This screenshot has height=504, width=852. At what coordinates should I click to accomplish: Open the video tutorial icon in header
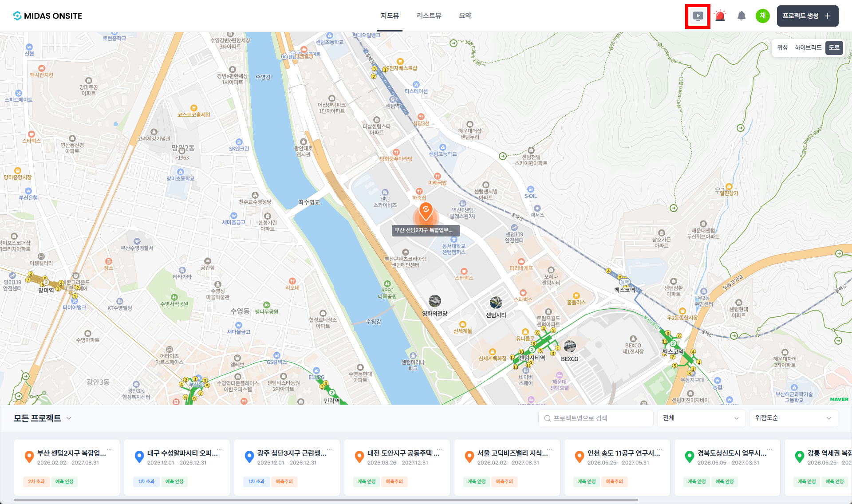click(x=698, y=16)
